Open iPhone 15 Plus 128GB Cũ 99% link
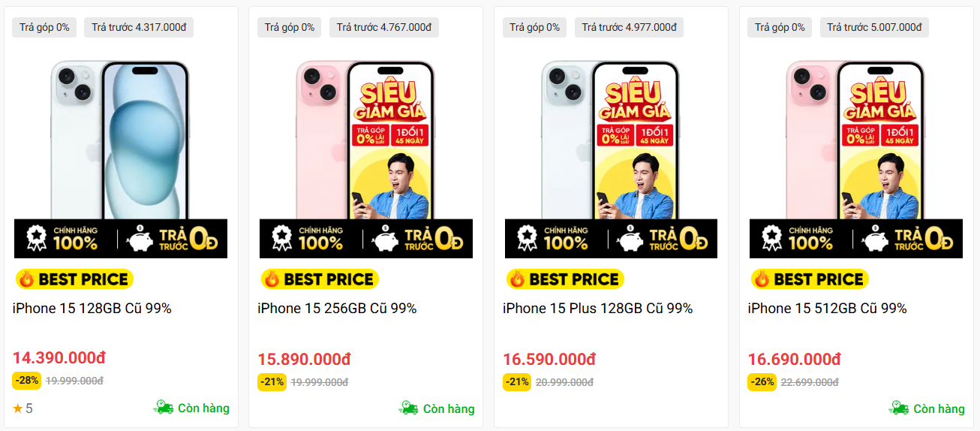The image size is (980, 431). [x=597, y=309]
